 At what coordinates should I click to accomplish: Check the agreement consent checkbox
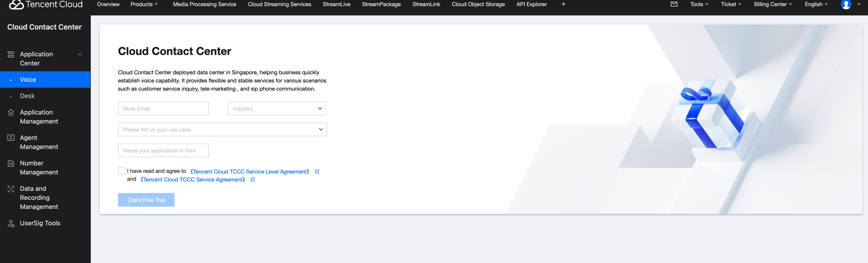tap(122, 171)
